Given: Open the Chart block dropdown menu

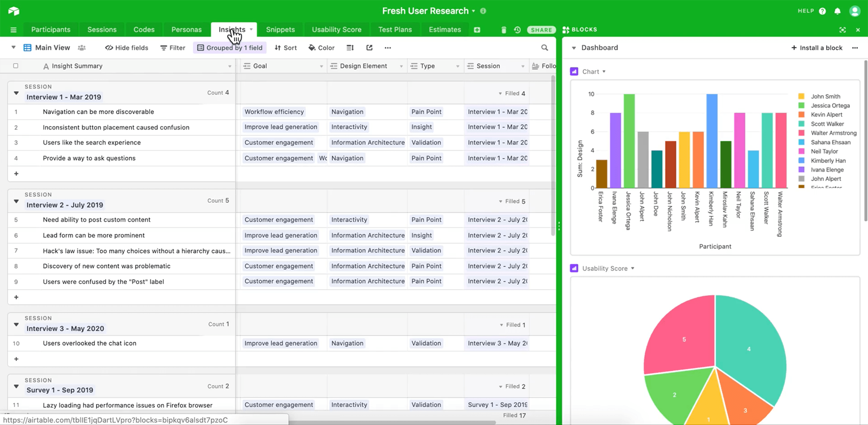Looking at the screenshot, I should click(604, 72).
